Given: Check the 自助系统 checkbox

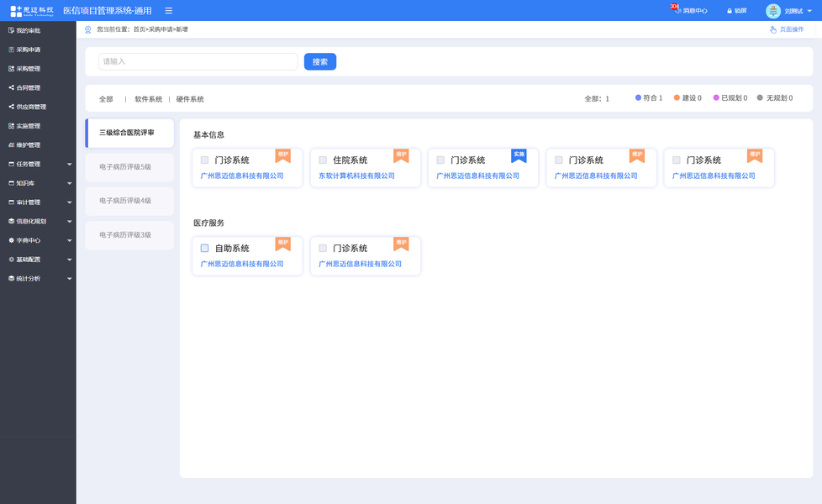Looking at the screenshot, I should tap(205, 248).
